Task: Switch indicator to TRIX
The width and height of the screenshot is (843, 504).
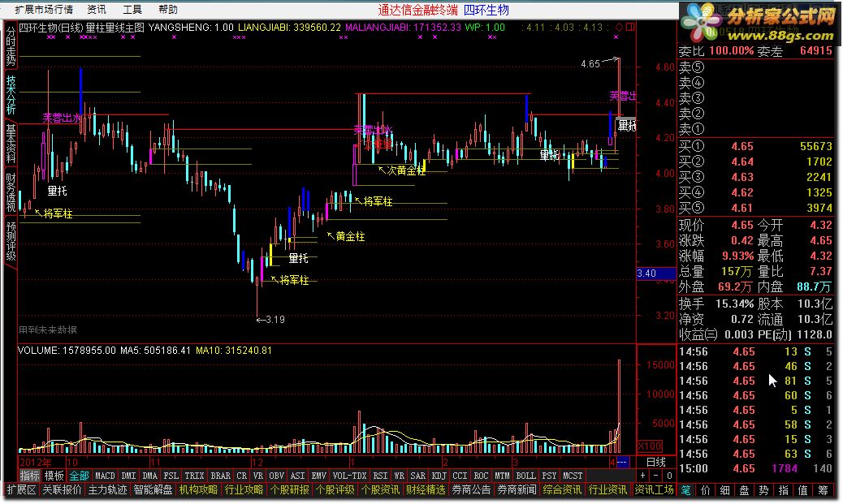Action: (x=194, y=476)
